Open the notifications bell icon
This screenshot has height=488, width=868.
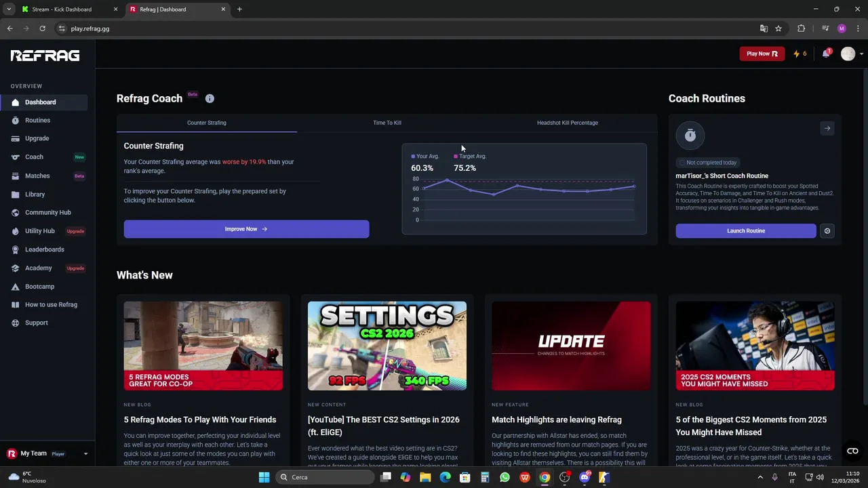pyautogui.click(x=826, y=54)
